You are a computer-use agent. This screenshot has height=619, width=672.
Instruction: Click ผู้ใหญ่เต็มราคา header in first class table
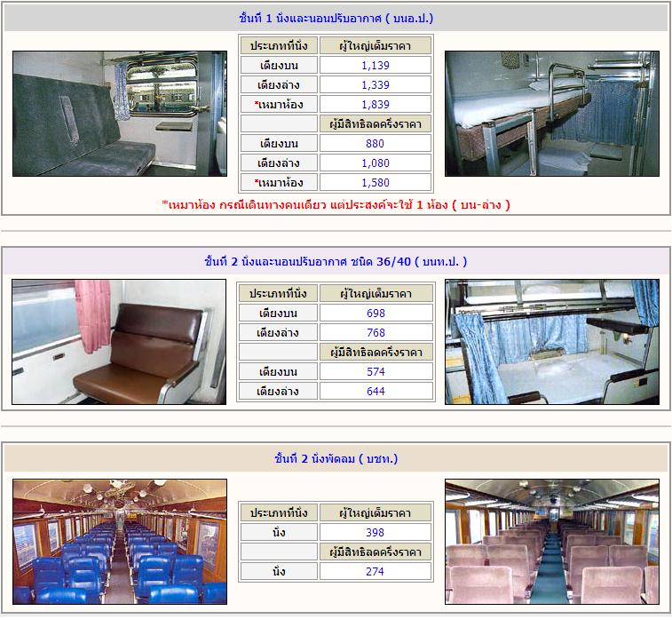(x=376, y=45)
